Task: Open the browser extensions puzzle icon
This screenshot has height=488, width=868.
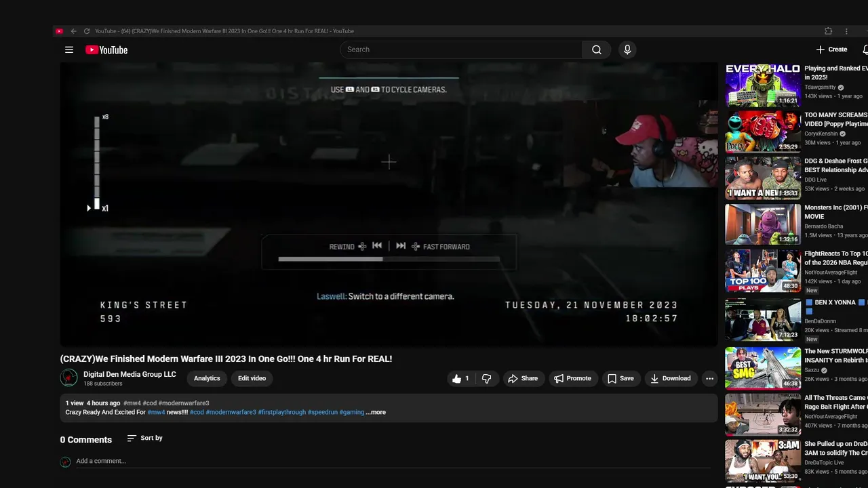Action: 828,31
